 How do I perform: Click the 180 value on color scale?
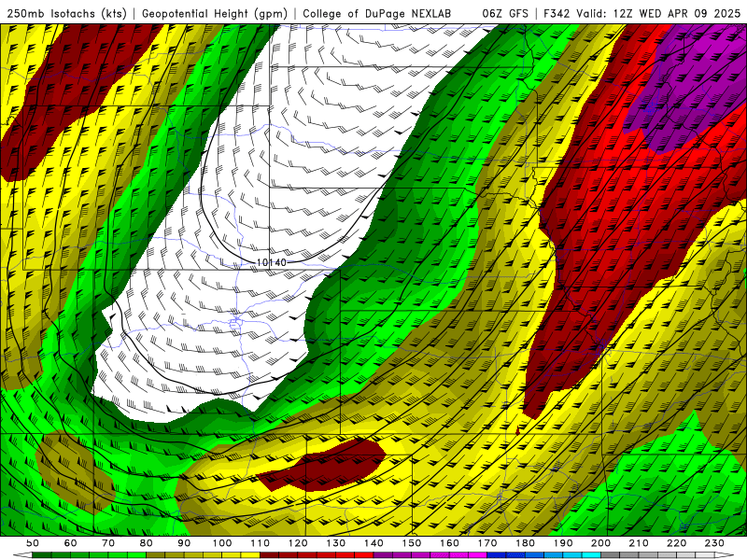[x=525, y=543]
